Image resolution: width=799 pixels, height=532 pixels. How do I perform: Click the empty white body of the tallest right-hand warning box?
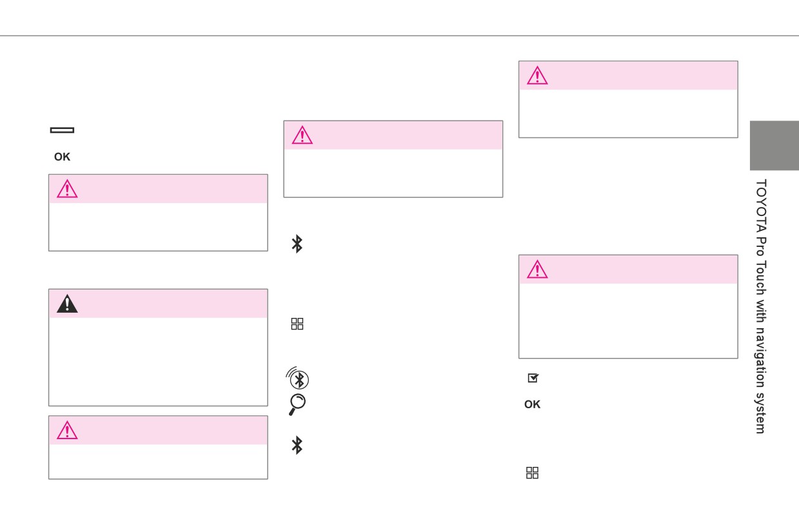[x=628, y=320]
